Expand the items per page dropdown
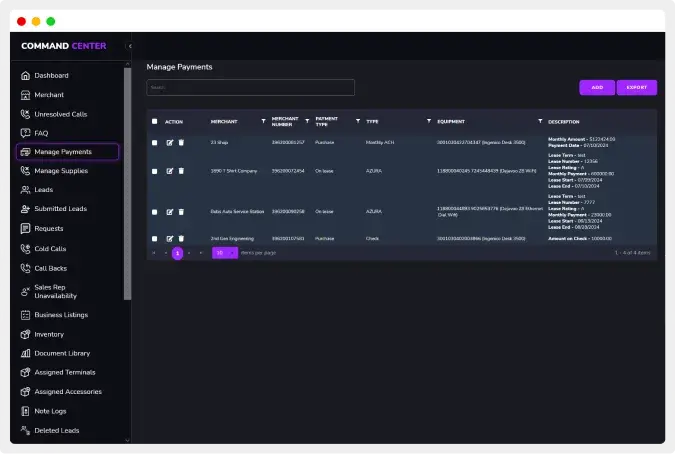 [x=225, y=253]
